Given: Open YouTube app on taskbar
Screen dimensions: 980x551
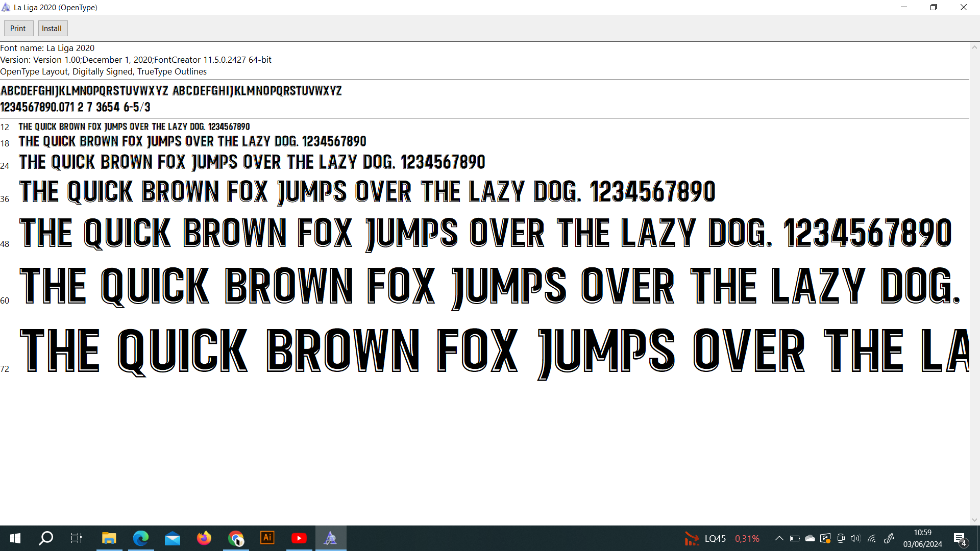Looking at the screenshot, I should point(299,538).
